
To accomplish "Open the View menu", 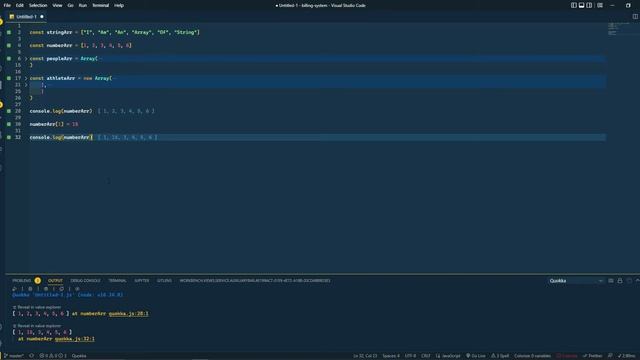I will coord(57,5).
